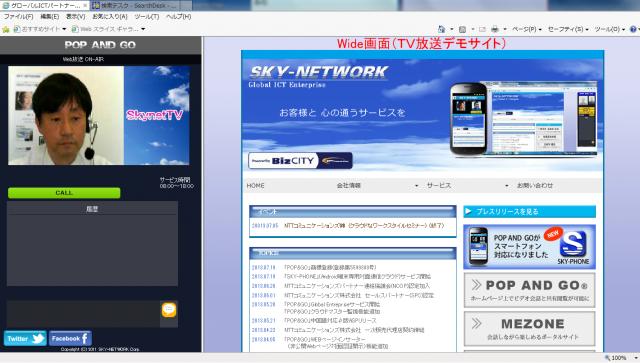This screenshot has width=640, height=363.
Task: Click the browser Home icon
Action: pos(441,29)
